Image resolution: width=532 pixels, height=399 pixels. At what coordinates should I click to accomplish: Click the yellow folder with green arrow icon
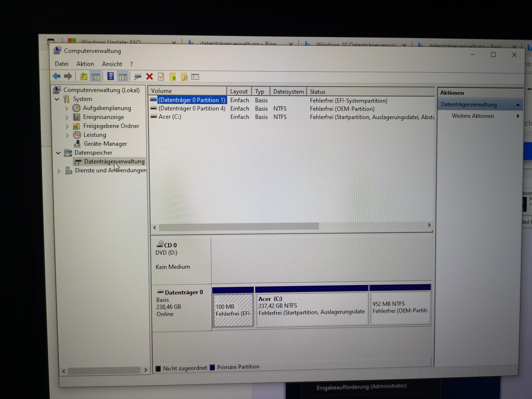pyautogui.click(x=173, y=77)
